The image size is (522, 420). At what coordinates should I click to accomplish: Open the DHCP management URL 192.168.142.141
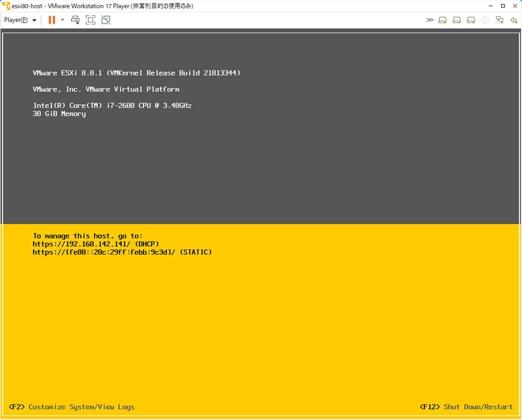click(x=96, y=244)
